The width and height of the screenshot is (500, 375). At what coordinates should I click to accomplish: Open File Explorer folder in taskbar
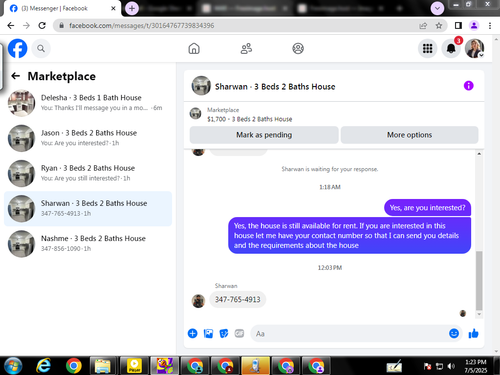click(102, 366)
